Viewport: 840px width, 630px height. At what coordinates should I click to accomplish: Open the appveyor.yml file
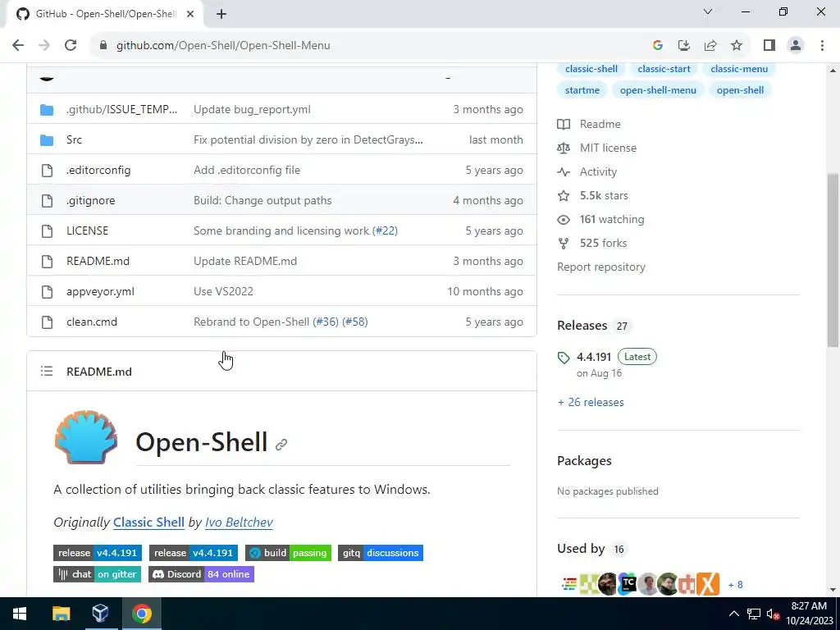100,292
